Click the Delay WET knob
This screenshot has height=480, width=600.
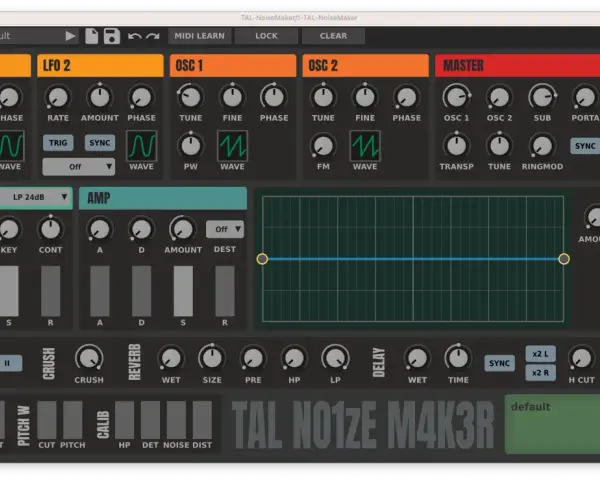coord(417,359)
